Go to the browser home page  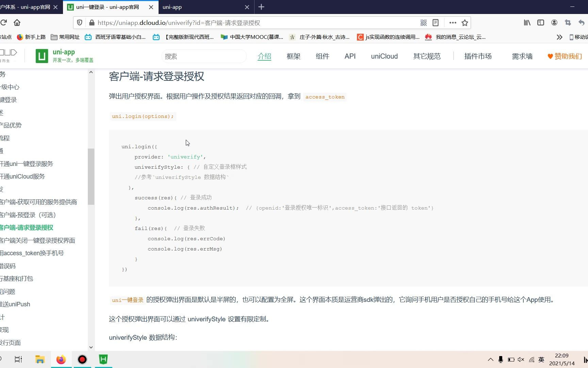pyautogui.click(x=17, y=22)
